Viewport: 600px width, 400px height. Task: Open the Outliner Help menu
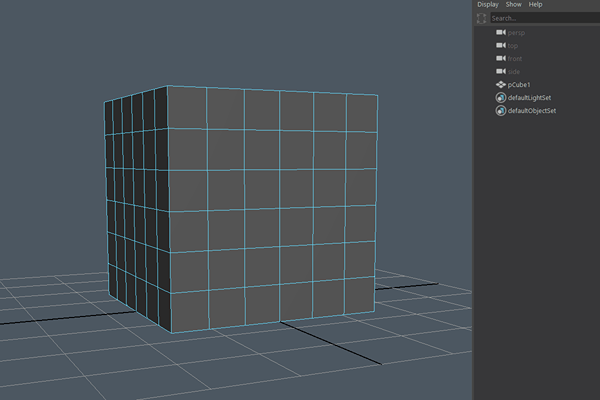click(x=536, y=5)
